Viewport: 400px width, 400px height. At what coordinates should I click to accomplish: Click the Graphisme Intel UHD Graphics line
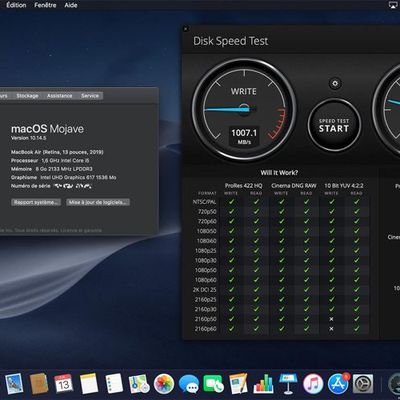[64, 178]
